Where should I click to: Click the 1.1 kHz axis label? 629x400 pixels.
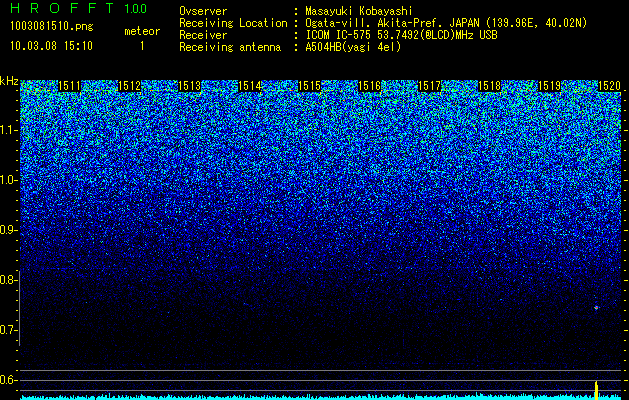point(9,130)
